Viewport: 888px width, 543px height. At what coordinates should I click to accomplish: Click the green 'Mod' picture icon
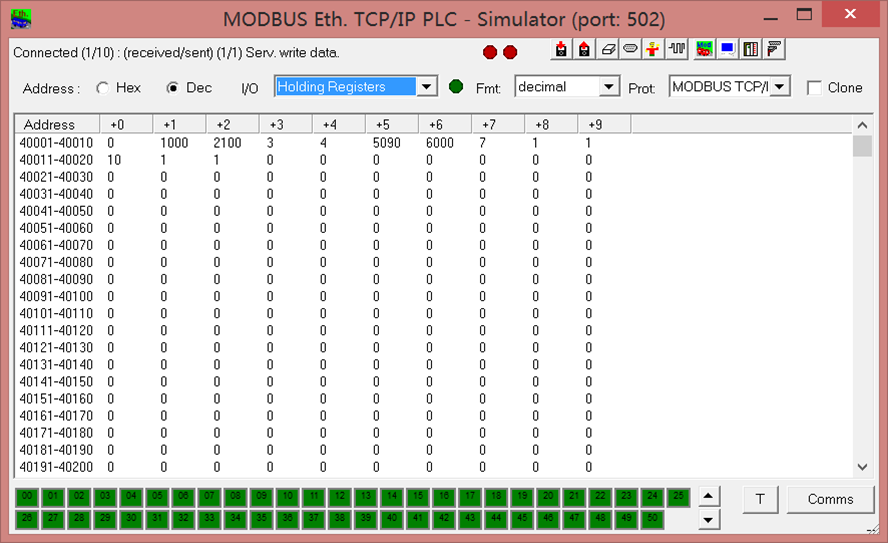click(x=704, y=50)
